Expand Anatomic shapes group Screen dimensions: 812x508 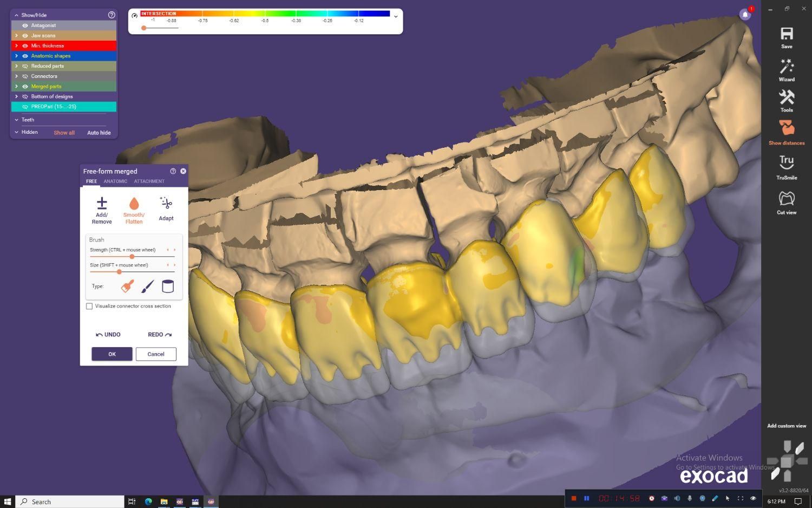coord(16,56)
